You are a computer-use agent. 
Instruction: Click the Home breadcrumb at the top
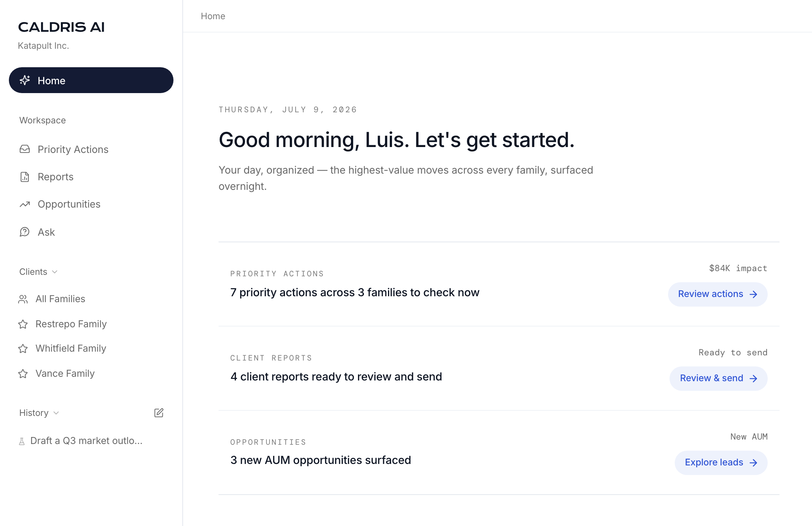click(x=213, y=16)
